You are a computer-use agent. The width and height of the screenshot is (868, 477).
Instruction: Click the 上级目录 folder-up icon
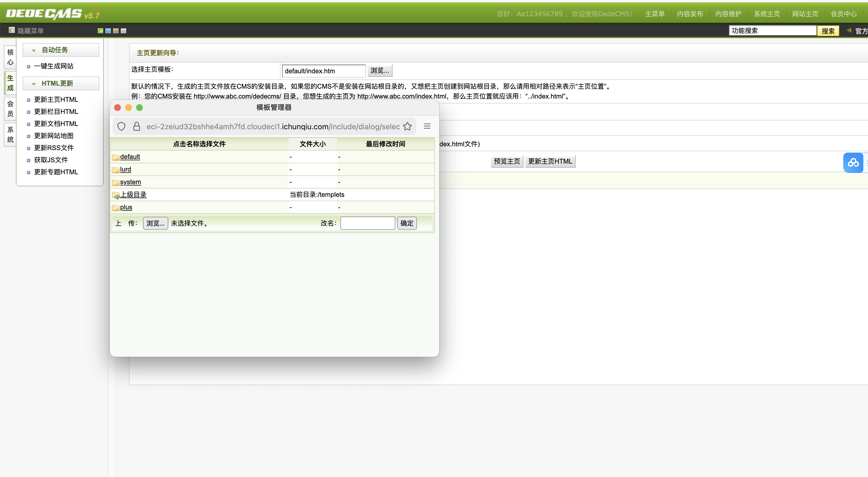click(x=116, y=195)
